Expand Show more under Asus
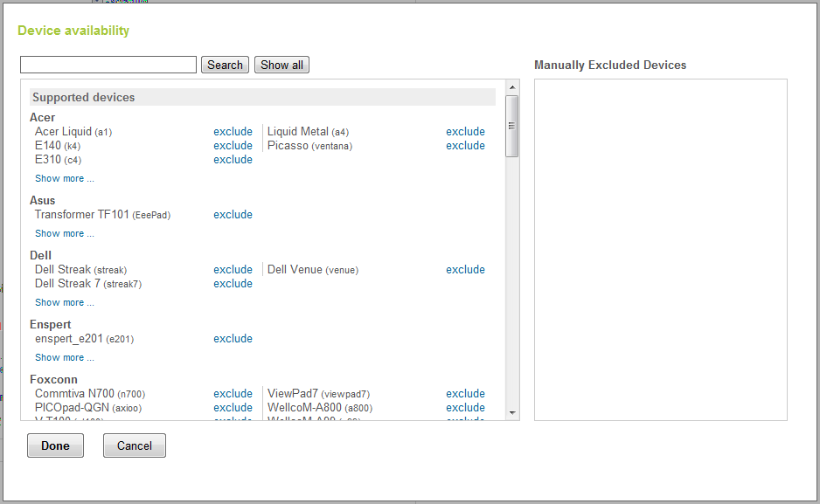 (x=64, y=233)
